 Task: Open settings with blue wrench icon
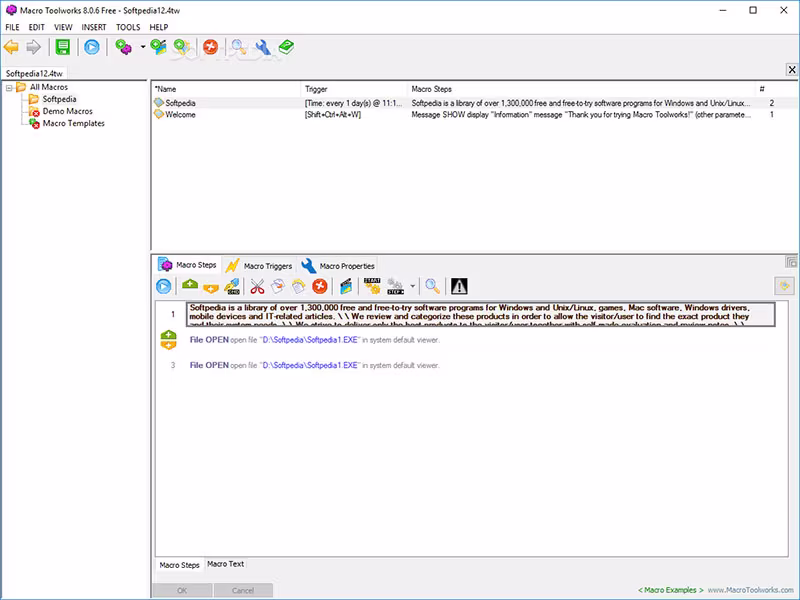263,47
